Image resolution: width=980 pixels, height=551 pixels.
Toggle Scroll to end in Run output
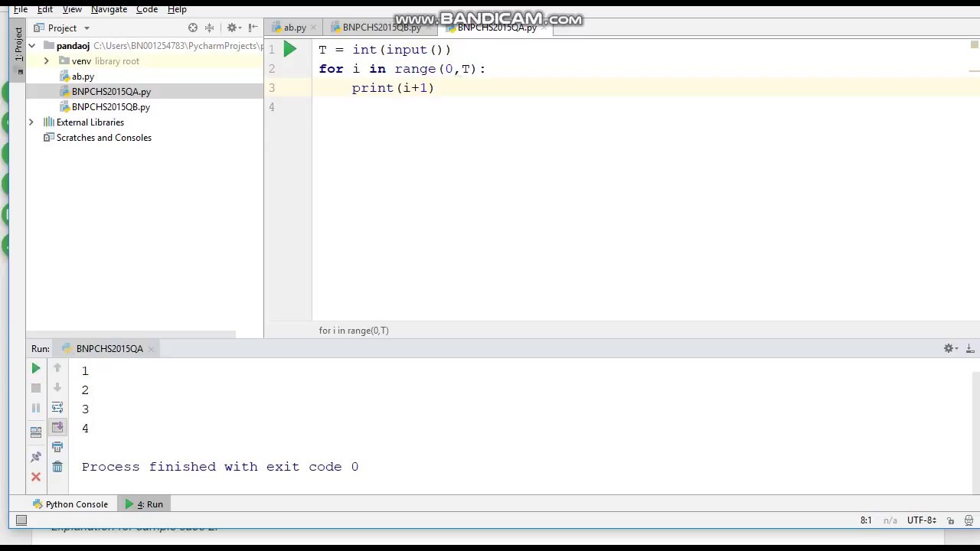pos(57,427)
